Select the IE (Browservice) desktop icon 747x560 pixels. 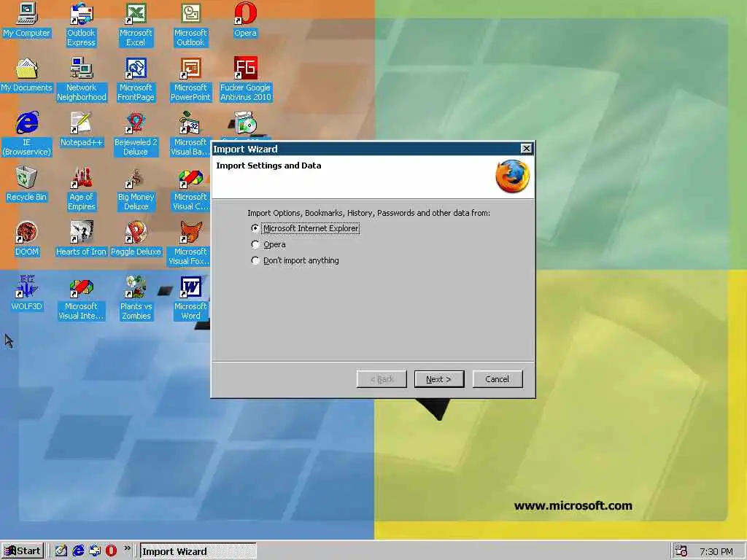(x=27, y=134)
